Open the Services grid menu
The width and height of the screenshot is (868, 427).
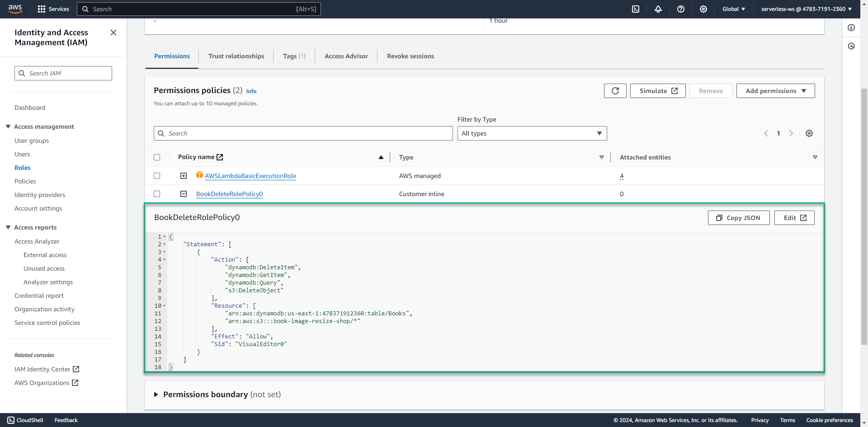pyautogui.click(x=53, y=9)
